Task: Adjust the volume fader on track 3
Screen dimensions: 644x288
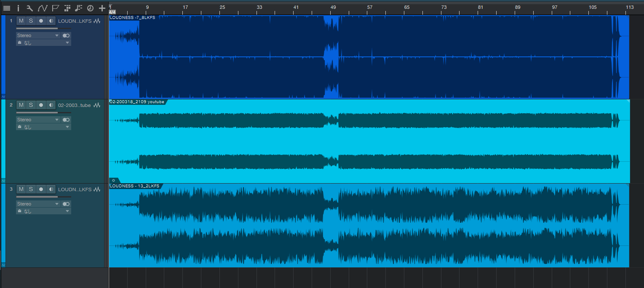Action: pos(43,197)
